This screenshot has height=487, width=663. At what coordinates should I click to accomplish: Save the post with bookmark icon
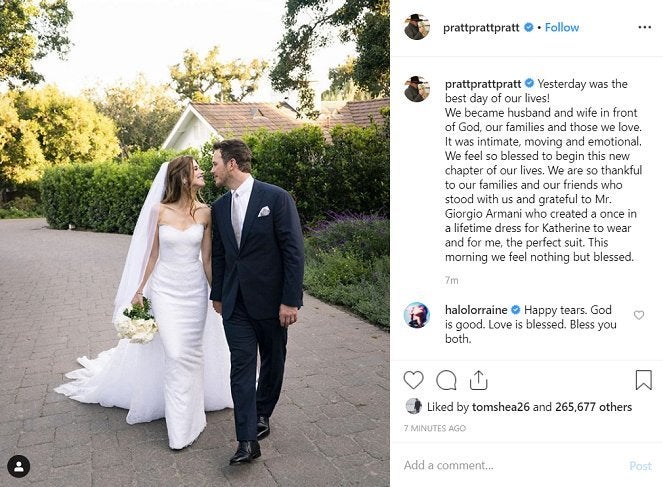pos(643,380)
